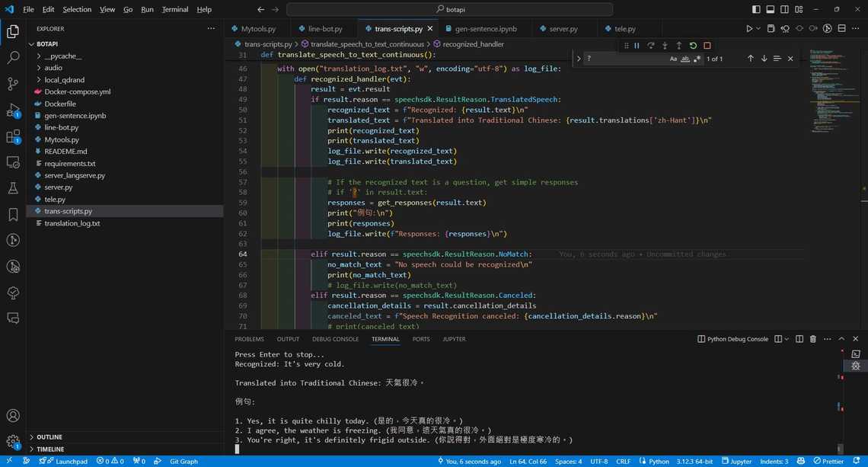Open the Extensions view
Screen dimensions: 868x467
click(x=13, y=137)
